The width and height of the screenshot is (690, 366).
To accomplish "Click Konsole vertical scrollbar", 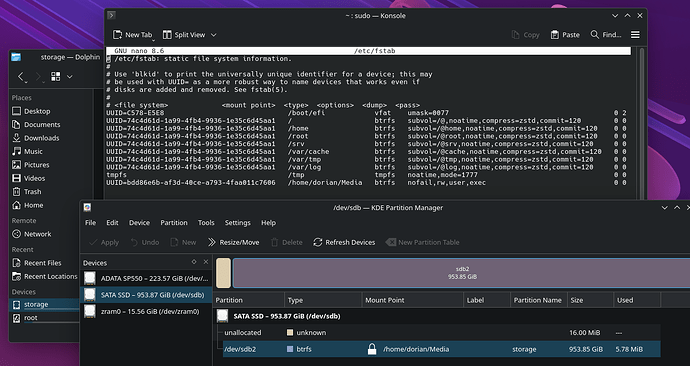I will click(x=642, y=123).
